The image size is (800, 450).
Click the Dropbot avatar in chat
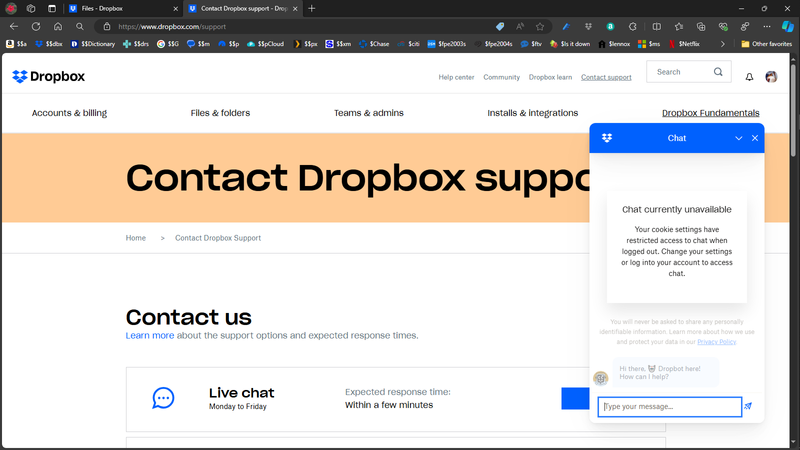coord(601,379)
